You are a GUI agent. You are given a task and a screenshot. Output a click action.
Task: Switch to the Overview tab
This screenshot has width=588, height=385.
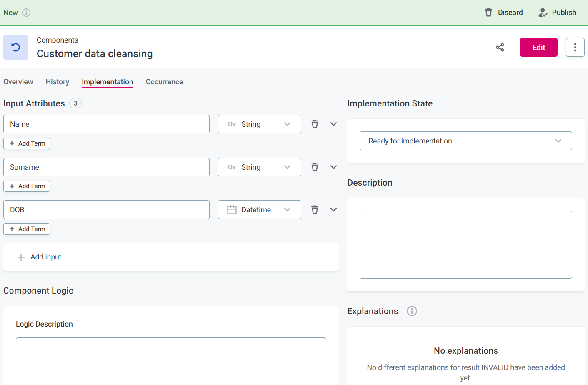[18, 82]
